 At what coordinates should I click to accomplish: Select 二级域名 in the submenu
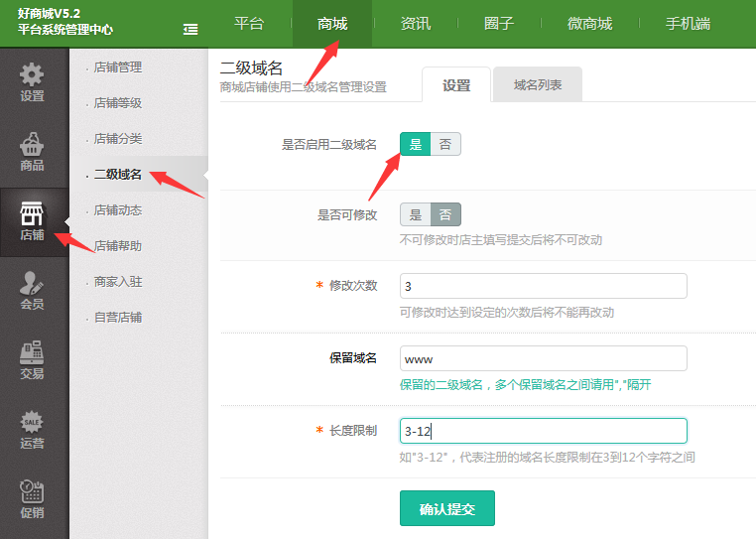(118, 174)
